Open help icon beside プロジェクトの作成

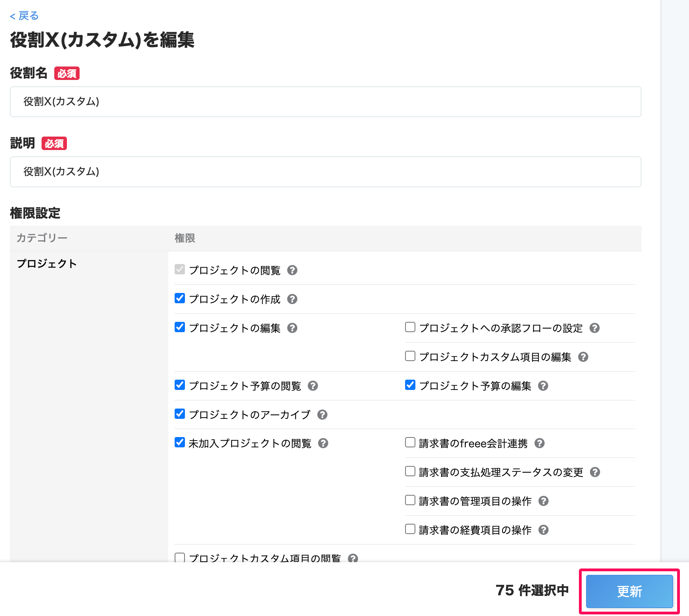pyautogui.click(x=292, y=299)
